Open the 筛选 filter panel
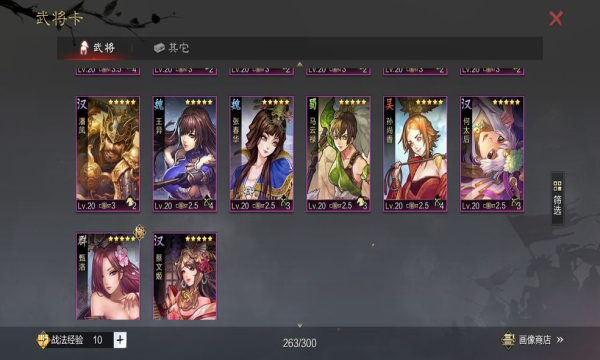The height and width of the screenshot is (360, 600). pyautogui.click(x=558, y=198)
